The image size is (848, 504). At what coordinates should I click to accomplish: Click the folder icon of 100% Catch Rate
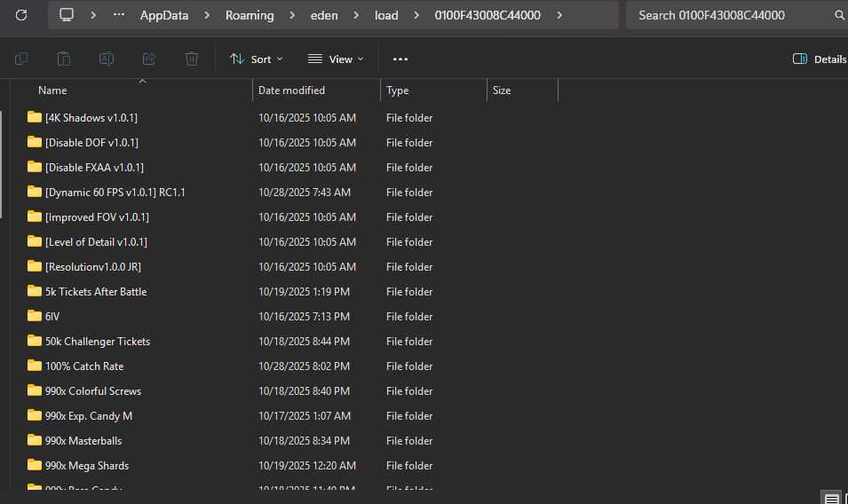(x=35, y=366)
